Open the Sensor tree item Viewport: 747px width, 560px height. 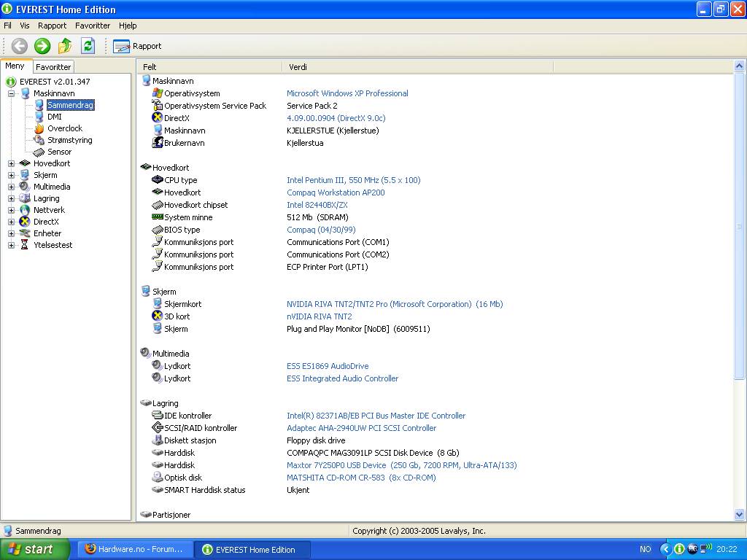click(59, 152)
